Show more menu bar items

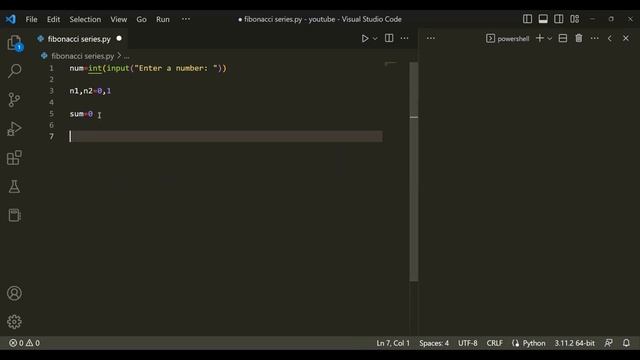tap(186, 19)
